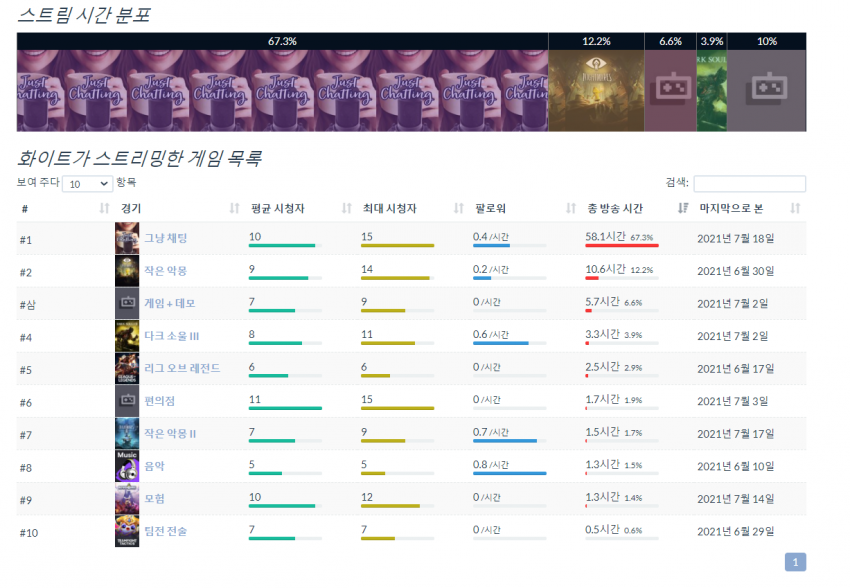Select Just Chatting 67.3% distribution segment
850x588 pixels.
(282, 82)
